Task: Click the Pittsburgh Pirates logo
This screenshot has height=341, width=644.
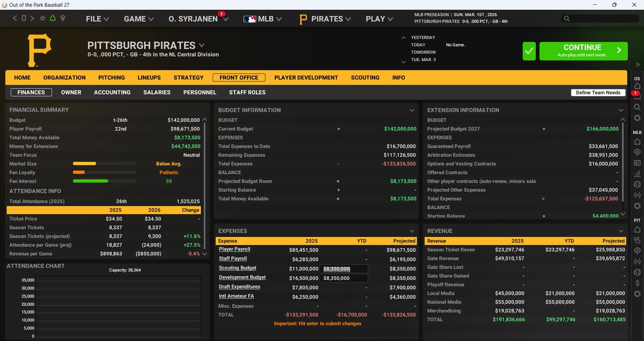Action: pos(39,50)
